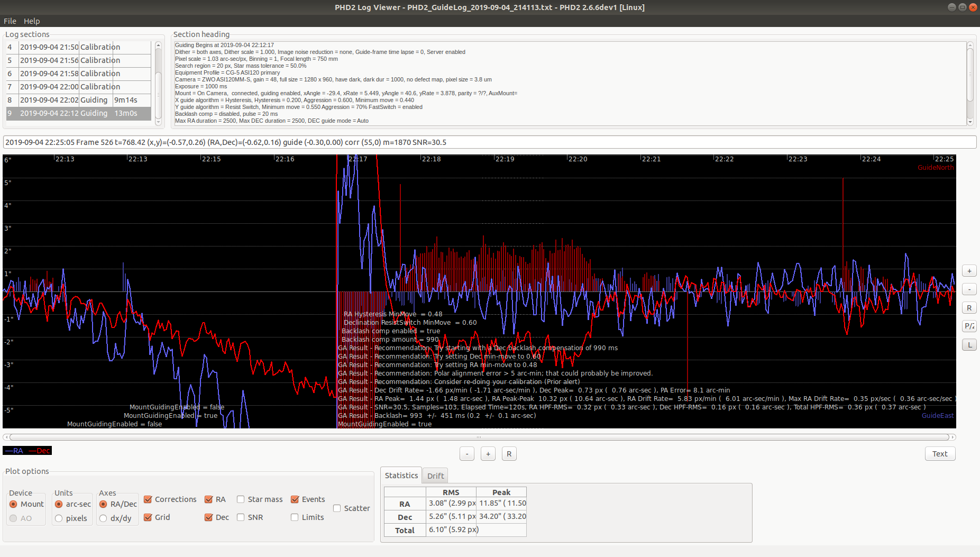The width and height of the screenshot is (980, 557).
Task: Click the L lock button beside graph
Action: click(x=969, y=345)
